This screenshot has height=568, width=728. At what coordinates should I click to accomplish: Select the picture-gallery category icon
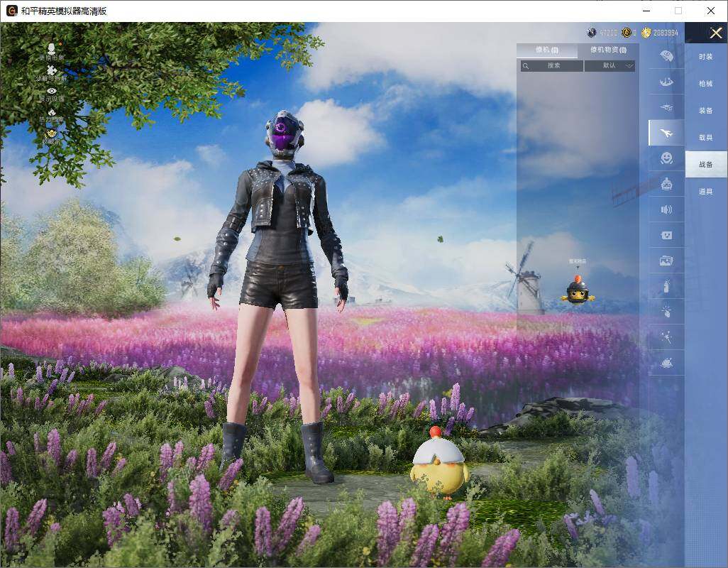[x=667, y=261]
